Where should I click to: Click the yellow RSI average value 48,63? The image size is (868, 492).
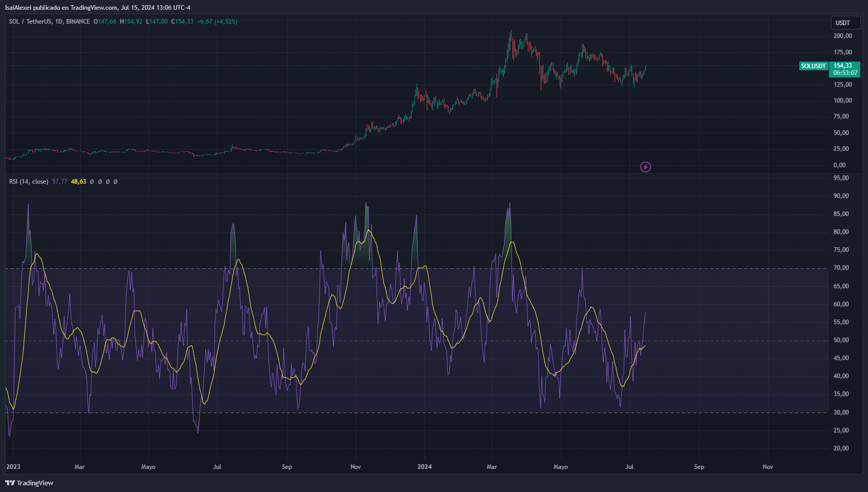click(78, 182)
